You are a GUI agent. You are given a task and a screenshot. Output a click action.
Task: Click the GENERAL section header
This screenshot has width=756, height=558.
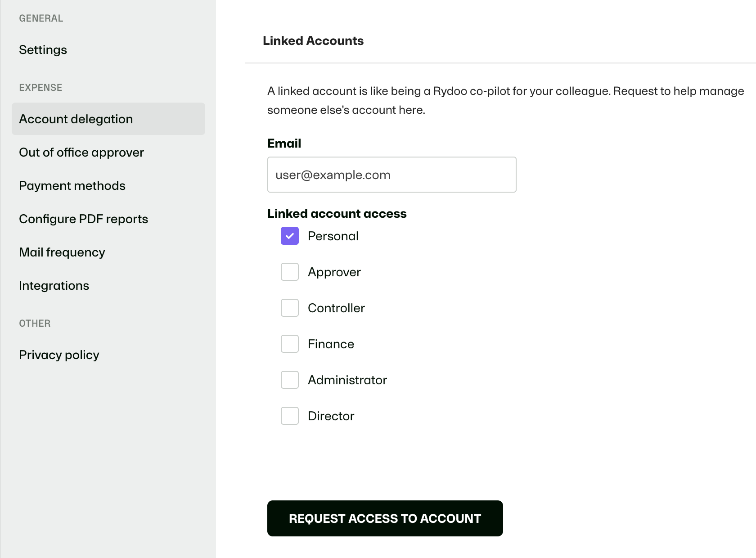(x=41, y=18)
